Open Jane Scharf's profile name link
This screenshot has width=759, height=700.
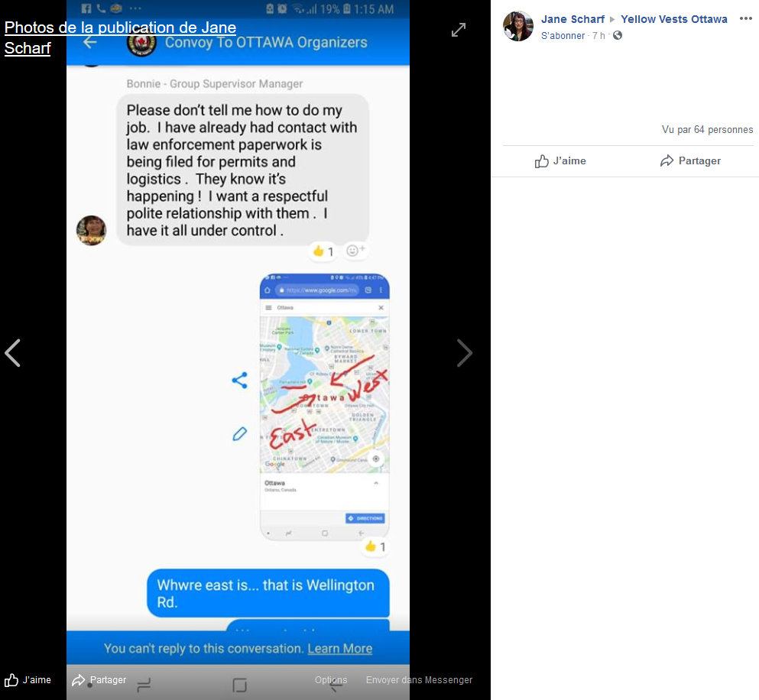(572, 19)
